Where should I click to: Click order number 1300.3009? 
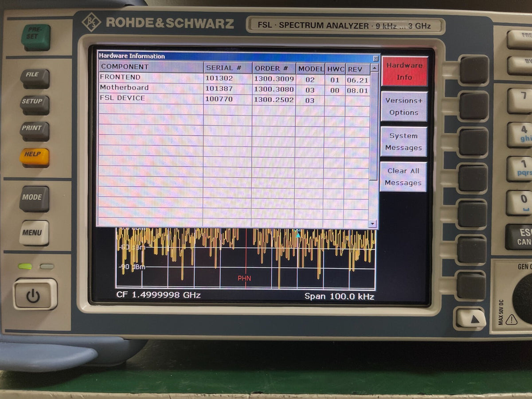point(274,79)
